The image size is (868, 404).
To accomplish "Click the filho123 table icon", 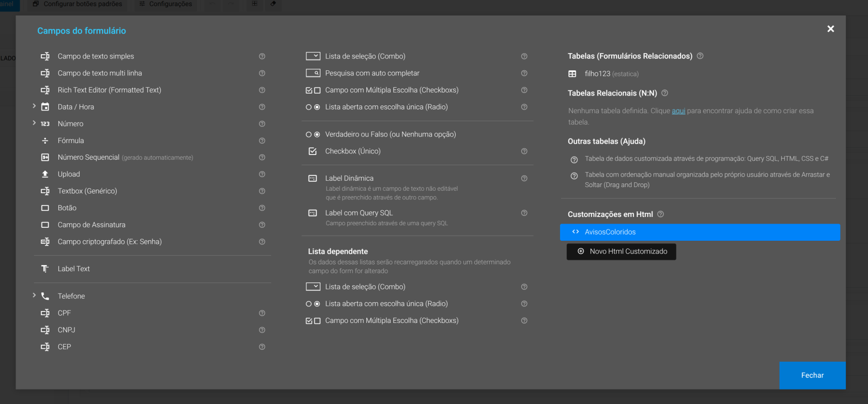I will click(572, 74).
